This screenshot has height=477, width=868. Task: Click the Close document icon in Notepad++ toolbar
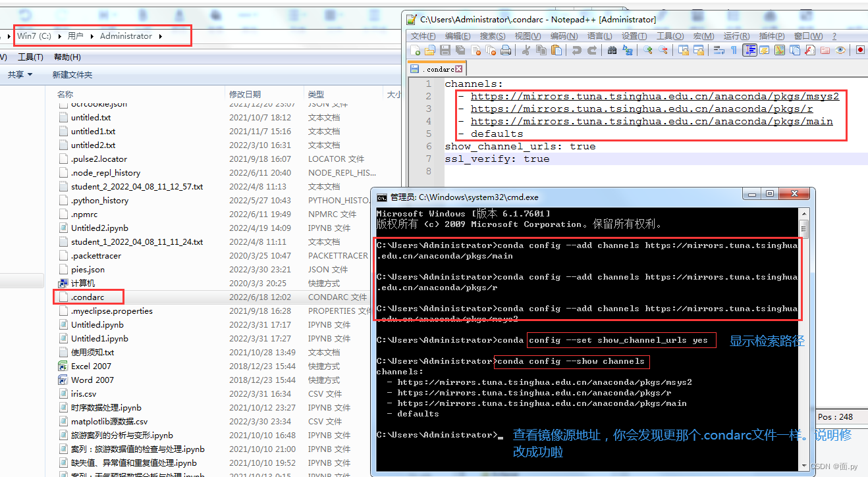click(x=475, y=50)
